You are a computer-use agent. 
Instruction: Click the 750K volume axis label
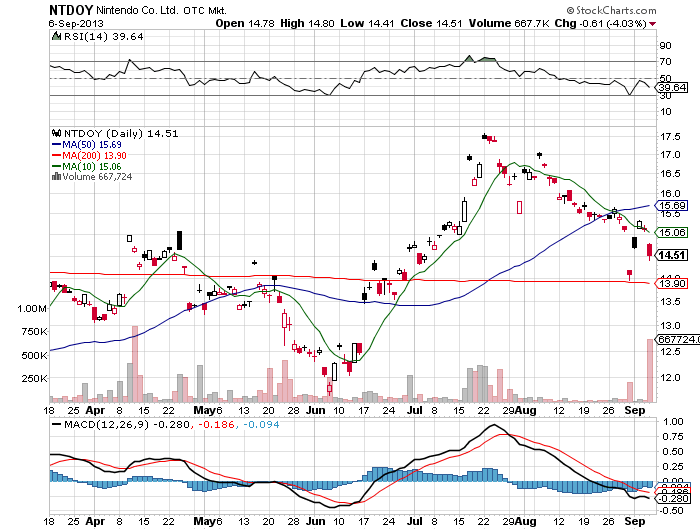pyautogui.click(x=34, y=332)
